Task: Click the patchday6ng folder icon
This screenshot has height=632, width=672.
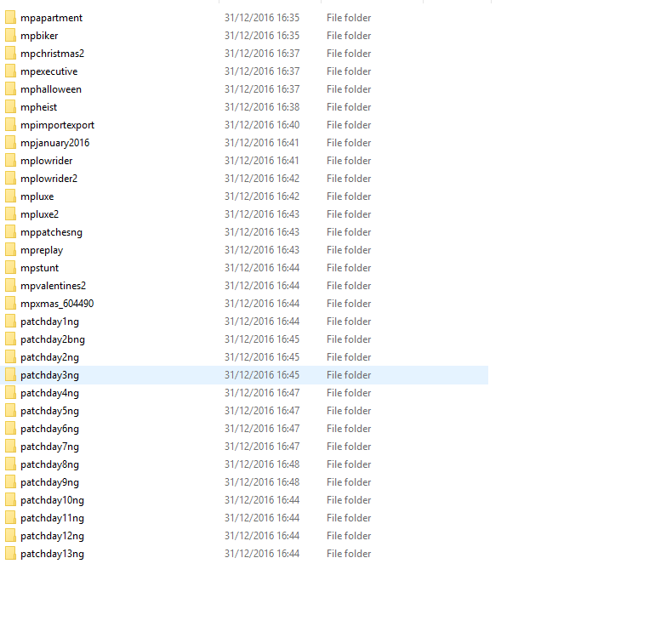Action: tap(11, 429)
